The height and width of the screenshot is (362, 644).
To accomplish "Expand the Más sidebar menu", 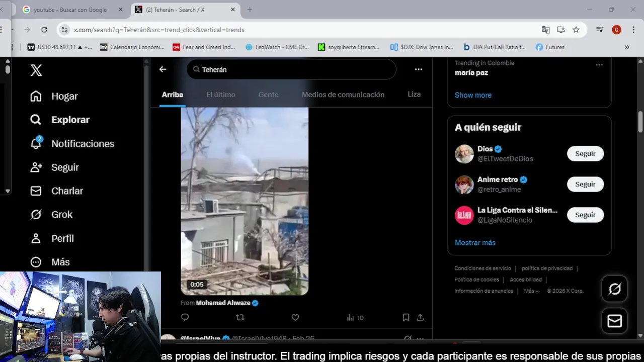I will [x=50, y=262].
